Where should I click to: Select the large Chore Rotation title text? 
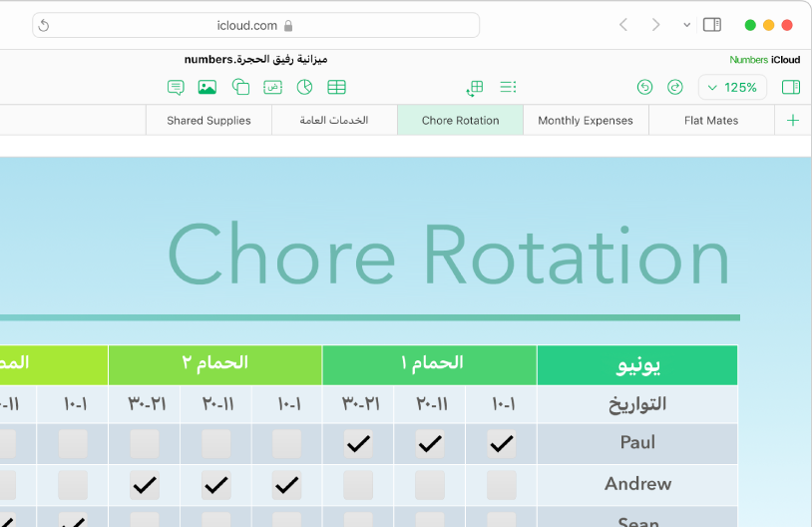pyautogui.click(x=449, y=256)
